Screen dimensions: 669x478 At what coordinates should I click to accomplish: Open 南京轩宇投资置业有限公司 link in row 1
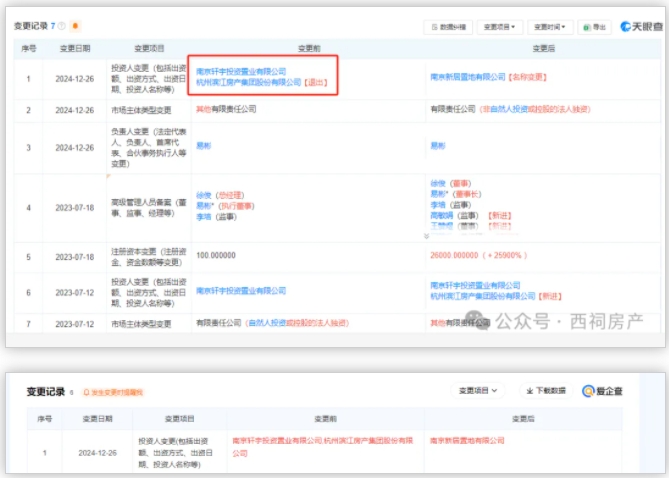click(241, 72)
